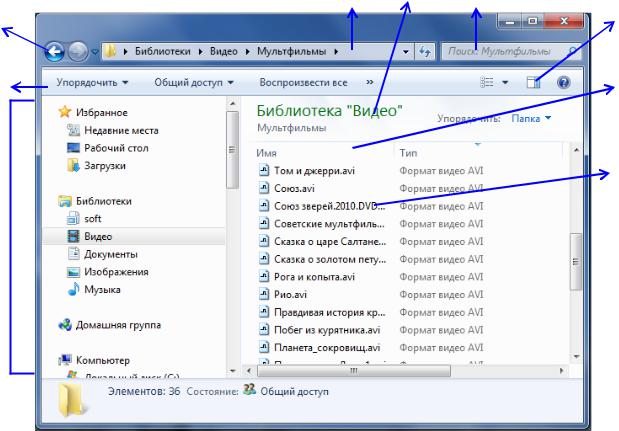Click navigation pane scrollbar down arrow

(x=233, y=371)
